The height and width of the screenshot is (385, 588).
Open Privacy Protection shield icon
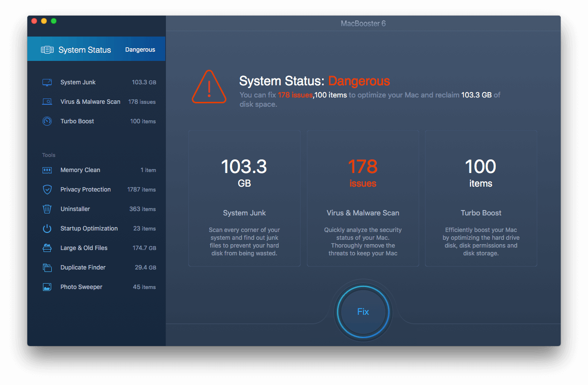pos(46,189)
